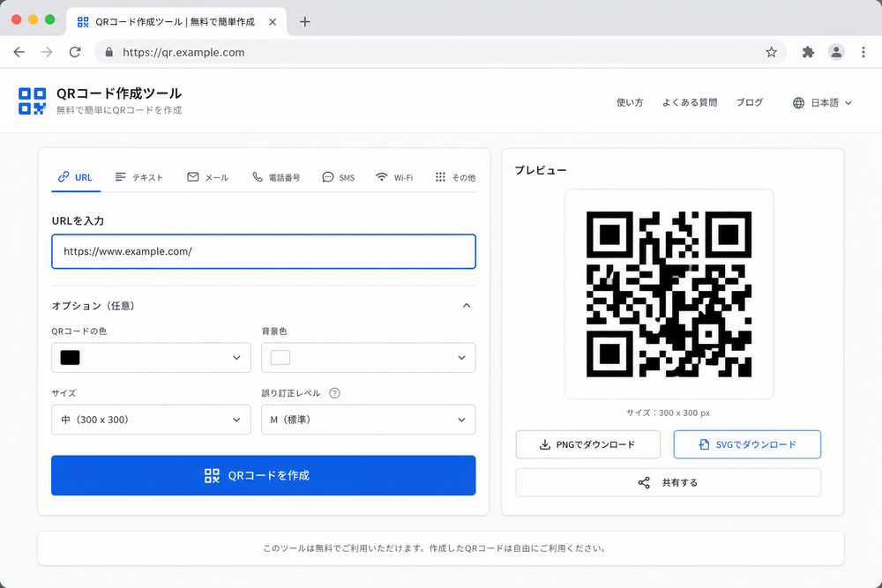Switch to the Wi-Fi tab

[394, 178]
